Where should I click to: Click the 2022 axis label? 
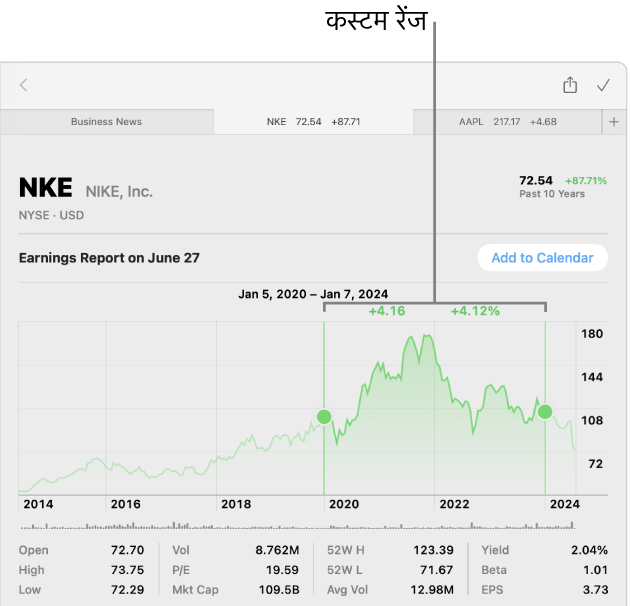pyautogui.click(x=454, y=504)
